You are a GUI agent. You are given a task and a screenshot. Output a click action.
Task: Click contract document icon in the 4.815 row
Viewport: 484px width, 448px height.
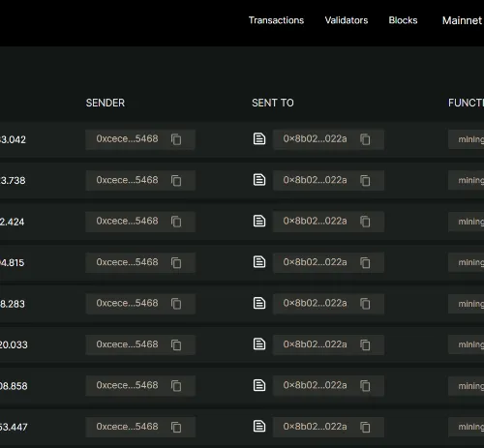pyautogui.click(x=259, y=262)
